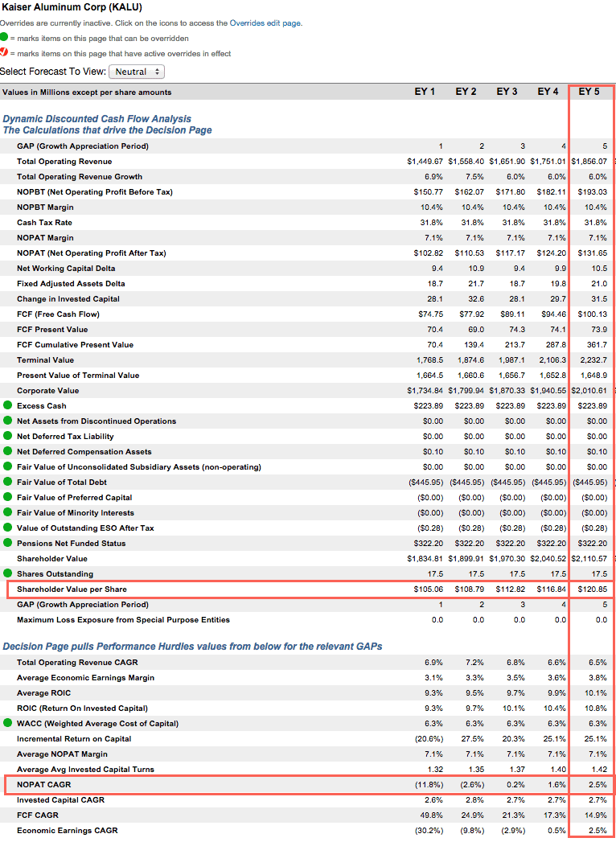616x842 pixels.
Task: Click the NOPBT Margin row label
Action: click(45, 207)
